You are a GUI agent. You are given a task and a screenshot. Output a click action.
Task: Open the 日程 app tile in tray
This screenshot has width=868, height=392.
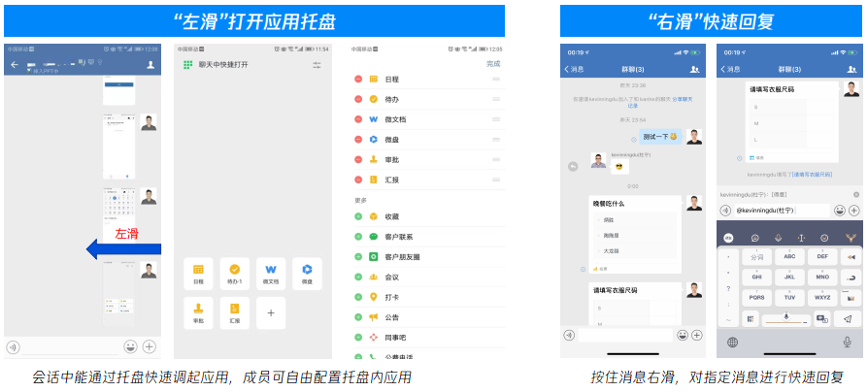(x=198, y=272)
